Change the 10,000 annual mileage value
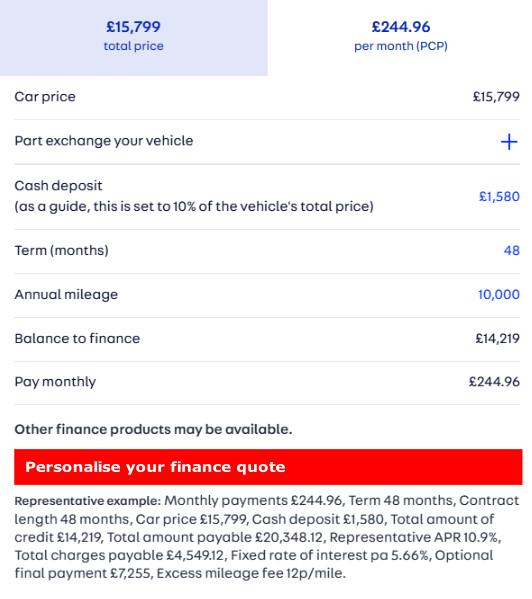Viewport: 532px width, 599px height. [x=499, y=295]
